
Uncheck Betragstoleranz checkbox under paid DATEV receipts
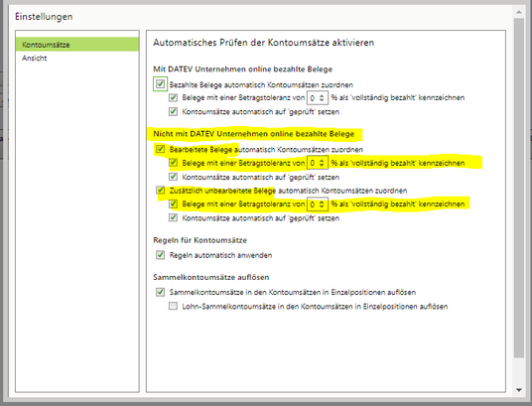pos(173,97)
